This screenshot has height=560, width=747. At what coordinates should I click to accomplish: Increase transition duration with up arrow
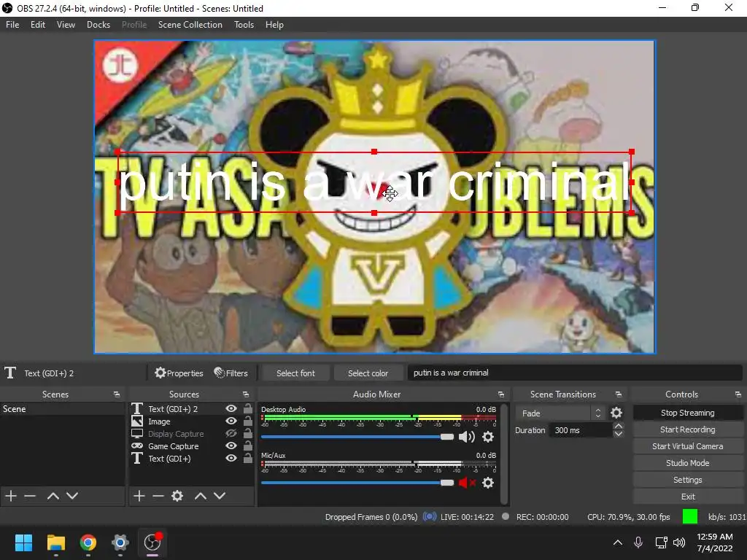[619, 426]
